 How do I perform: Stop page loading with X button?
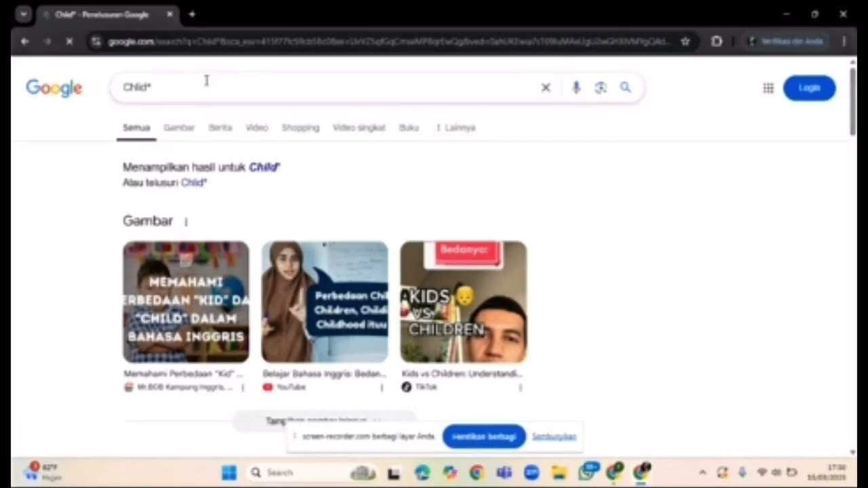tap(69, 41)
